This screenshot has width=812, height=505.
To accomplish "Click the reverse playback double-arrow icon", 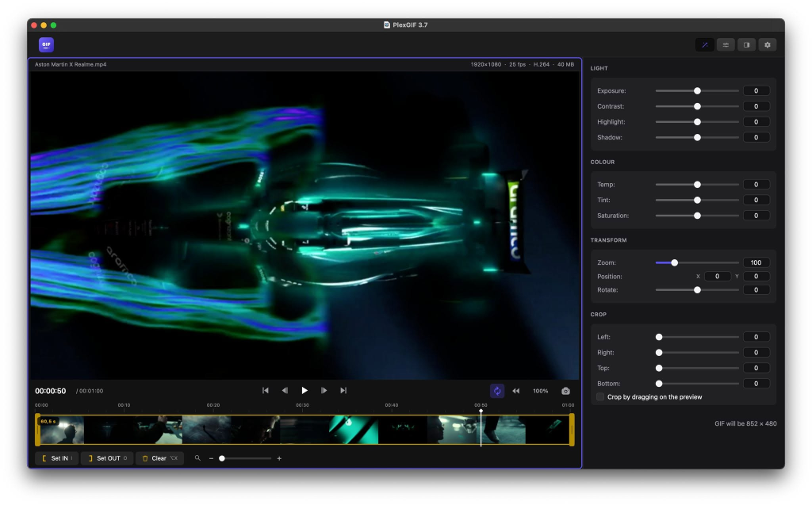I will pyautogui.click(x=515, y=391).
